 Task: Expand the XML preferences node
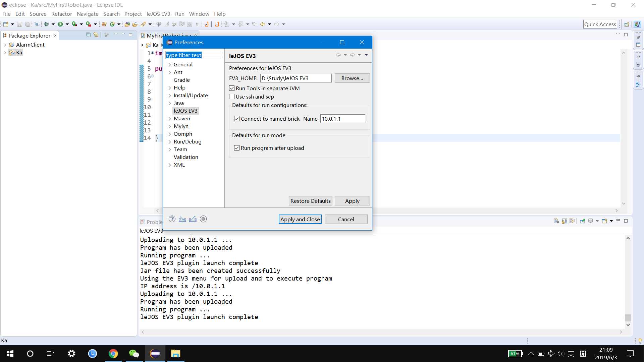[x=170, y=165]
